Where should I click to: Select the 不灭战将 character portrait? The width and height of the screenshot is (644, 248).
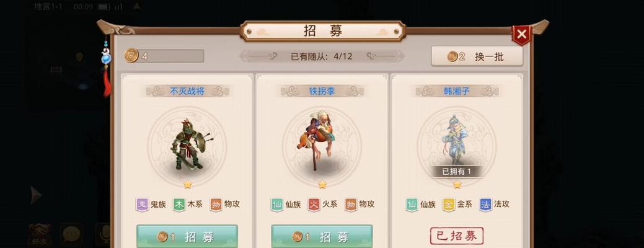tap(187, 146)
